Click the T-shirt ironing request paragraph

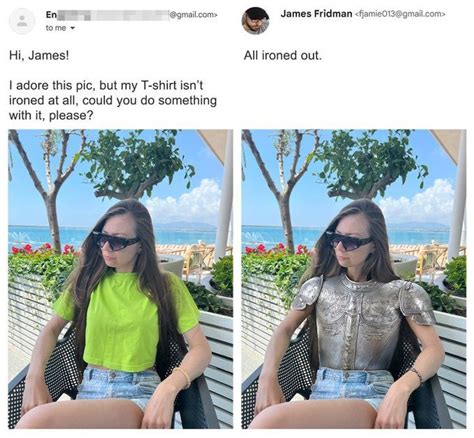[113, 100]
